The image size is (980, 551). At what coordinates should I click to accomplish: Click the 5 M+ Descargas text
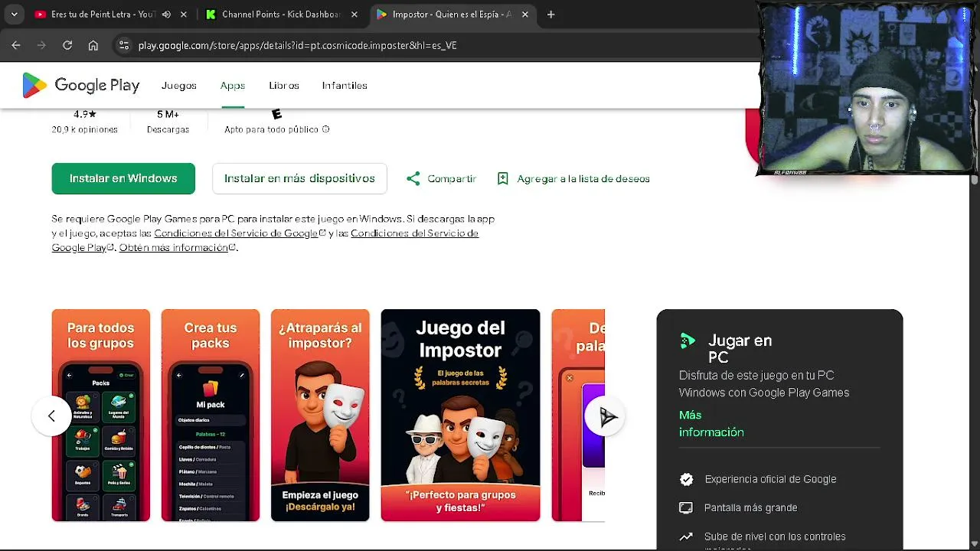168,122
